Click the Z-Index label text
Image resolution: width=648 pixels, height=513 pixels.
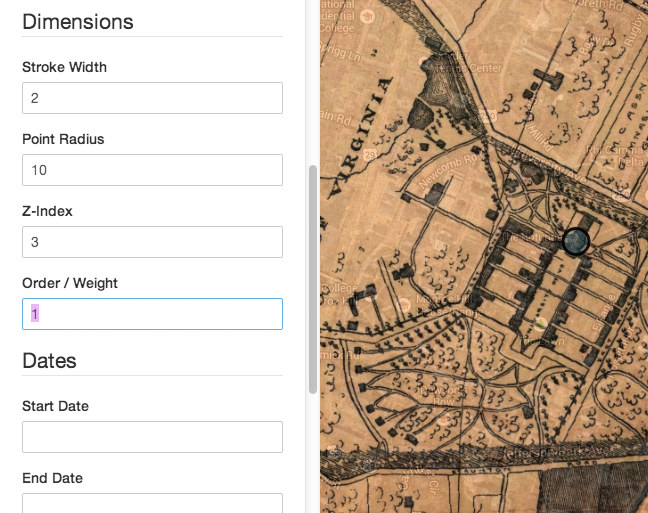pyautogui.click(x=47, y=211)
